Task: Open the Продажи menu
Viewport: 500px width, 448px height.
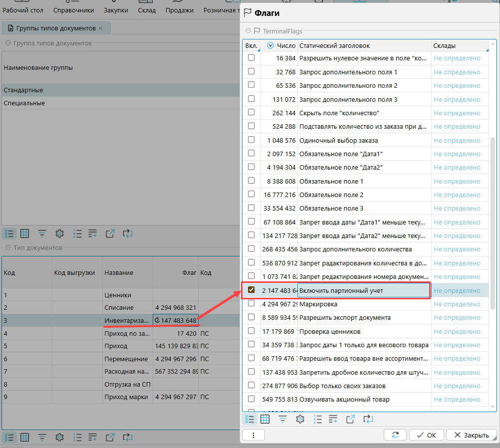Action: click(x=180, y=10)
